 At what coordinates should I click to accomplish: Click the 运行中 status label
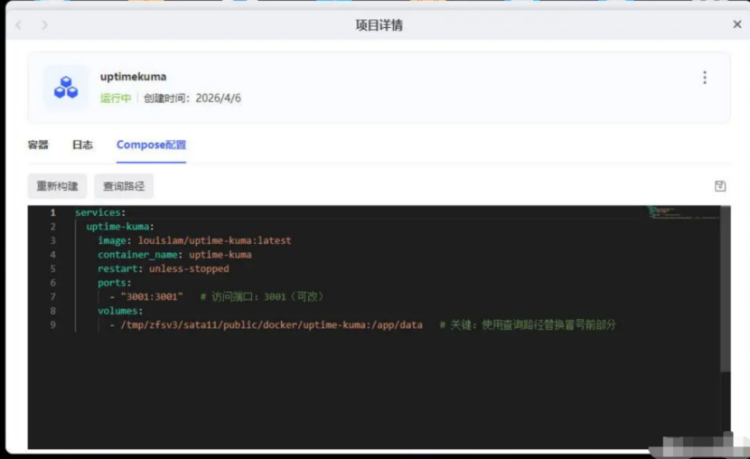tap(115, 98)
